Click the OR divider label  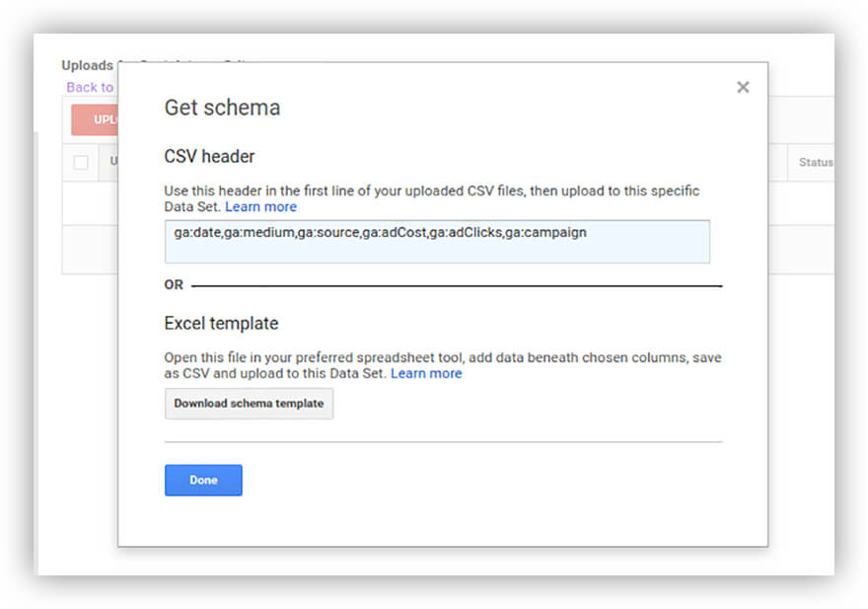pyautogui.click(x=174, y=285)
